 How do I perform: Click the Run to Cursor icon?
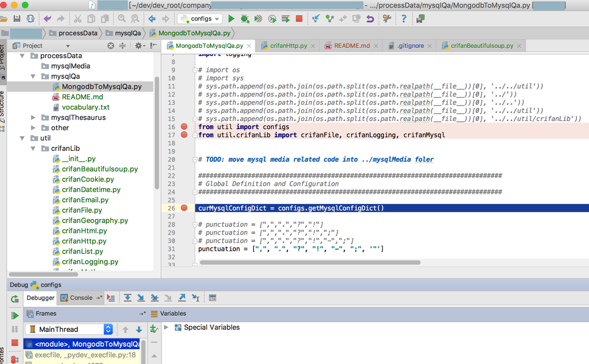click(x=195, y=298)
